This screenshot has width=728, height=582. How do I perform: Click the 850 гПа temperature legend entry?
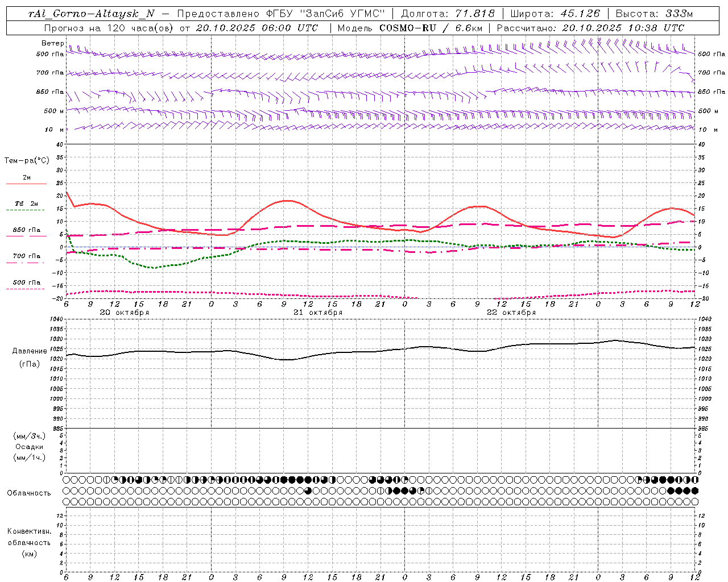point(27,230)
